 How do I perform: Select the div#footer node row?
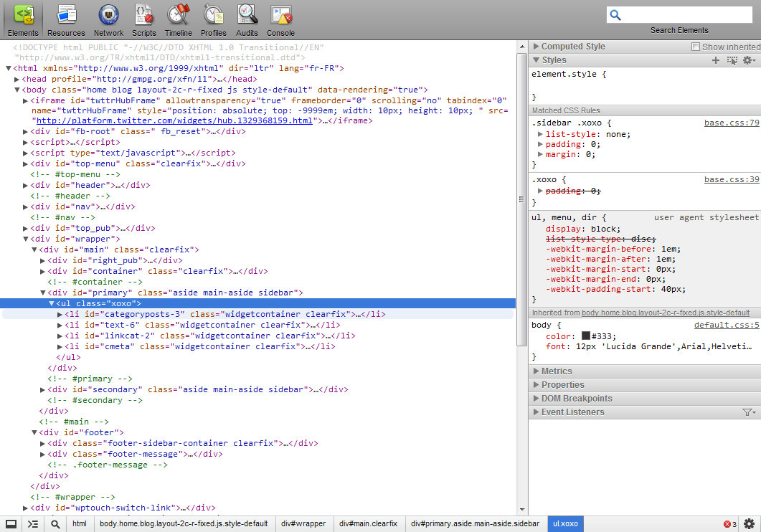coord(257,432)
